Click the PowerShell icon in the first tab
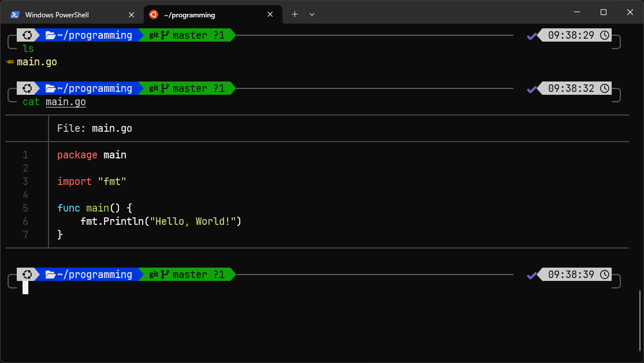This screenshot has width=644, height=363. coord(15,14)
